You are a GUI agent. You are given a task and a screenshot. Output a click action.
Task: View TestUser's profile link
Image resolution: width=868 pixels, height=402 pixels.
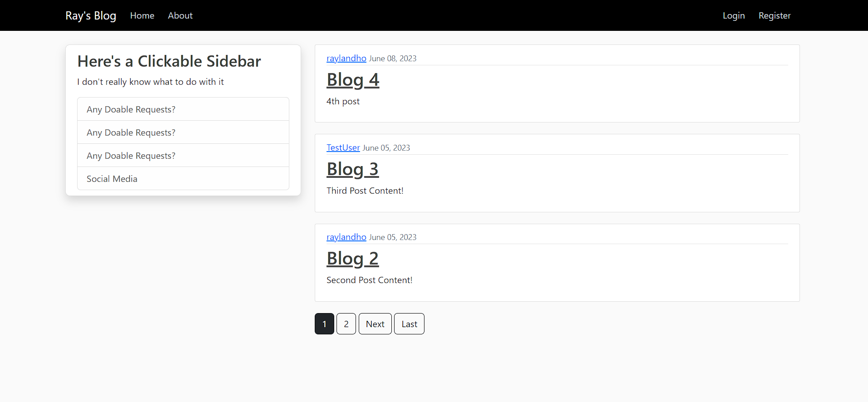343,147
